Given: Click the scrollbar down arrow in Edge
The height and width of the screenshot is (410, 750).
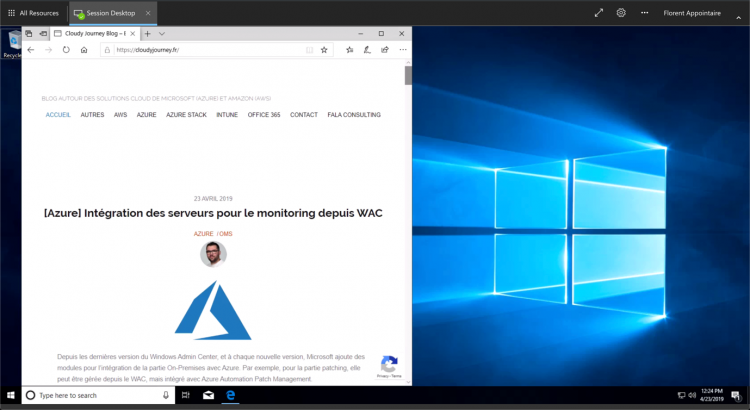Looking at the screenshot, I should point(408,382).
